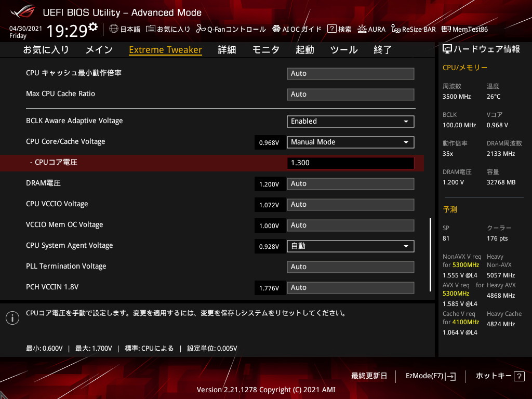Select the DRAM電圧 row label
The width and height of the screenshot is (532, 399).
coord(43,183)
